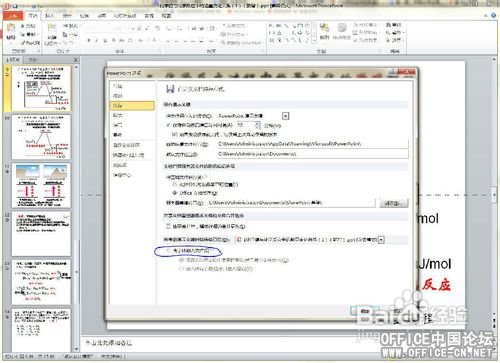This screenshot has height=363, width=500.
Task: Click the Format Painter icon in Clipboard group
Action: [x=23, y=42]
